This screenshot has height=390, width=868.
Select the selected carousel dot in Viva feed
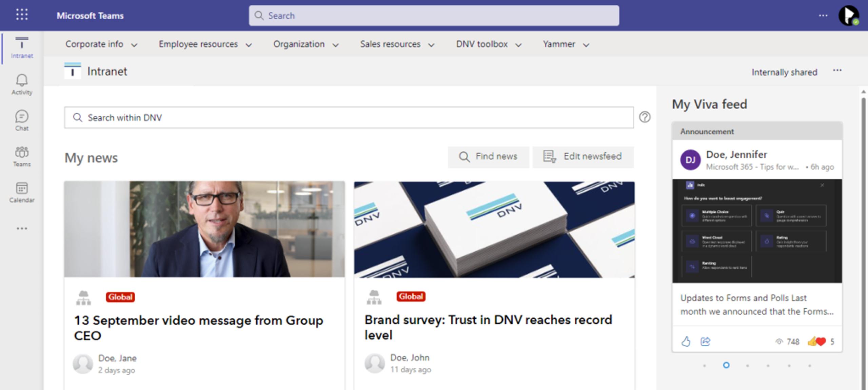tap(726, 365)
